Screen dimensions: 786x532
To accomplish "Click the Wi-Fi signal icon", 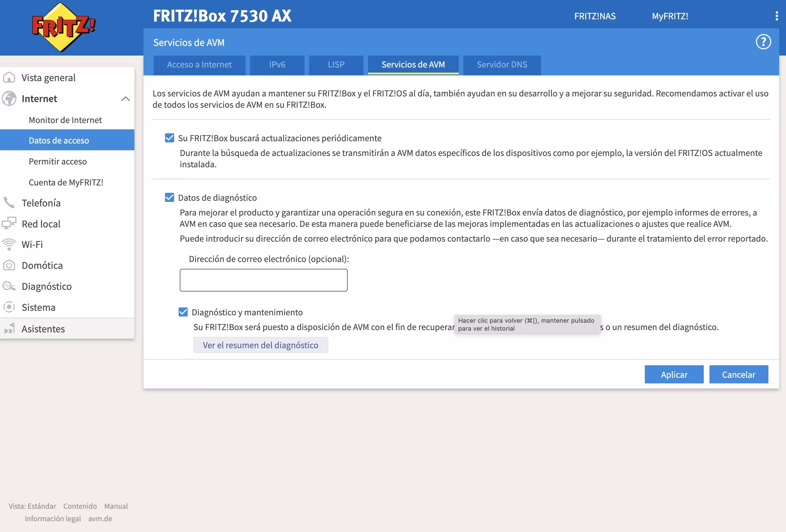I will 9,244.
